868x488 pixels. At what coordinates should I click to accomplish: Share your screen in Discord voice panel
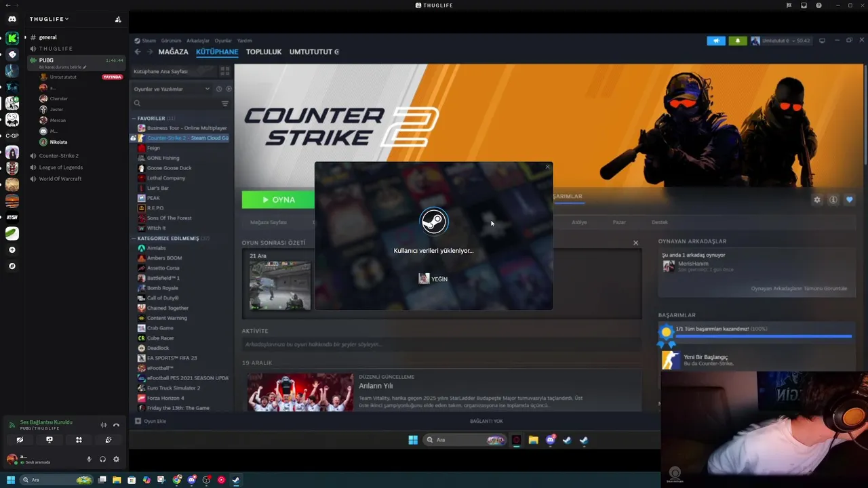tap(49, 440)
